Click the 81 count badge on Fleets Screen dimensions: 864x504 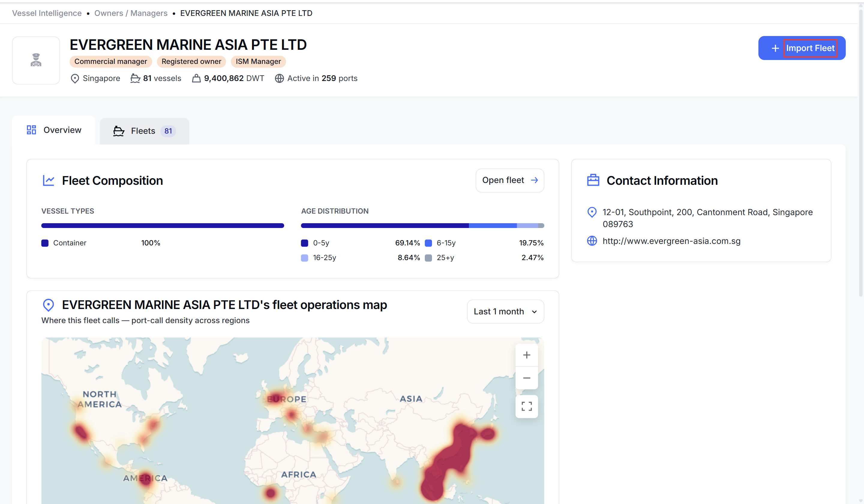click(x=168, y=131)
